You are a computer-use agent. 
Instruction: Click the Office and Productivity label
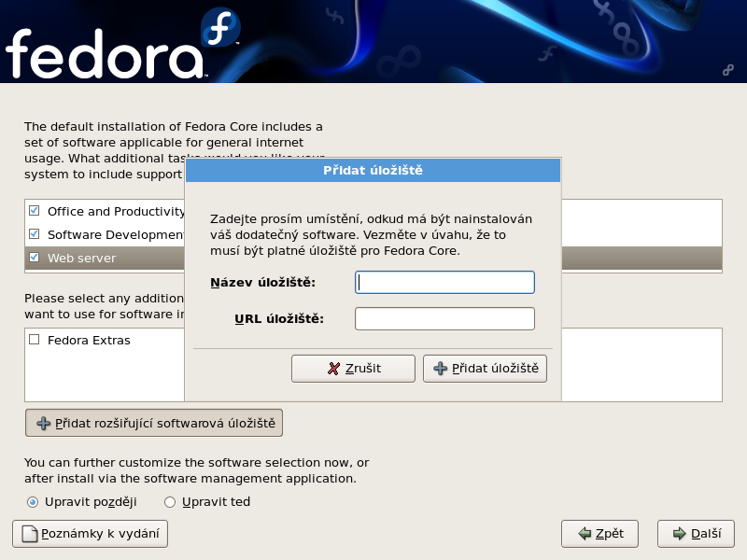pos(116,212)
